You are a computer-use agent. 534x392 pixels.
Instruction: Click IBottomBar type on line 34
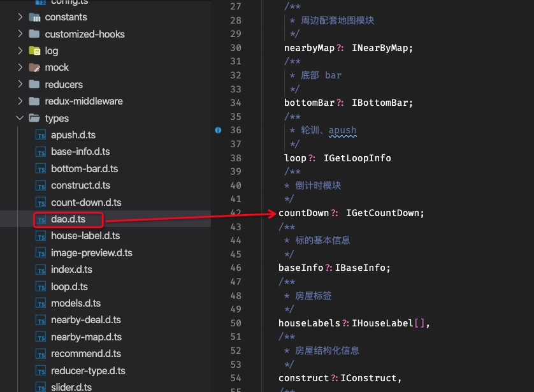pos(380,103)
